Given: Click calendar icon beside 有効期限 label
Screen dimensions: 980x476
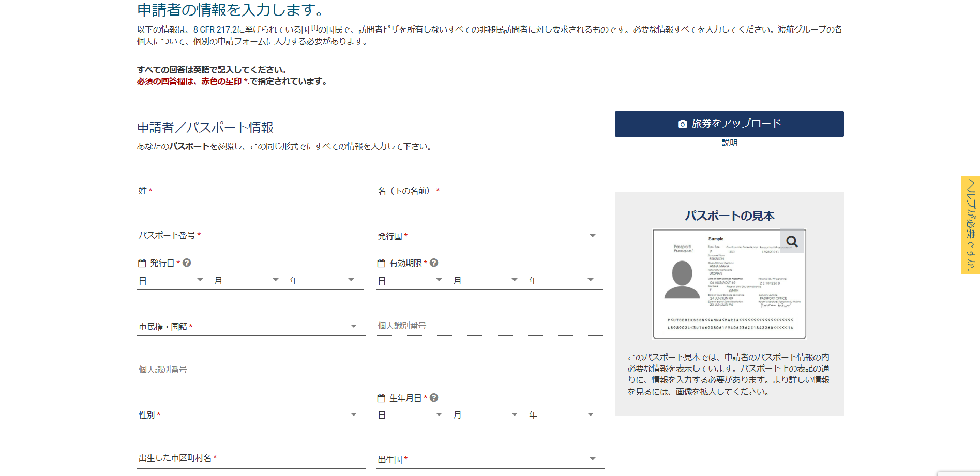Looking at the screenshot, I should tap(381, 263).
